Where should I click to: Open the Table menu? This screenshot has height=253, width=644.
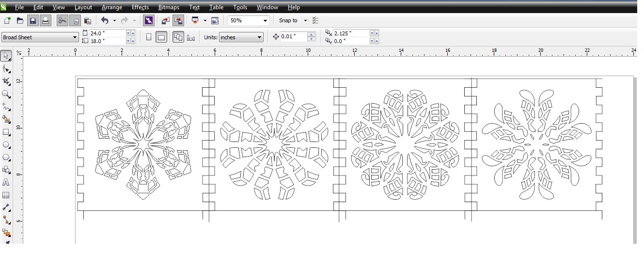216,7
